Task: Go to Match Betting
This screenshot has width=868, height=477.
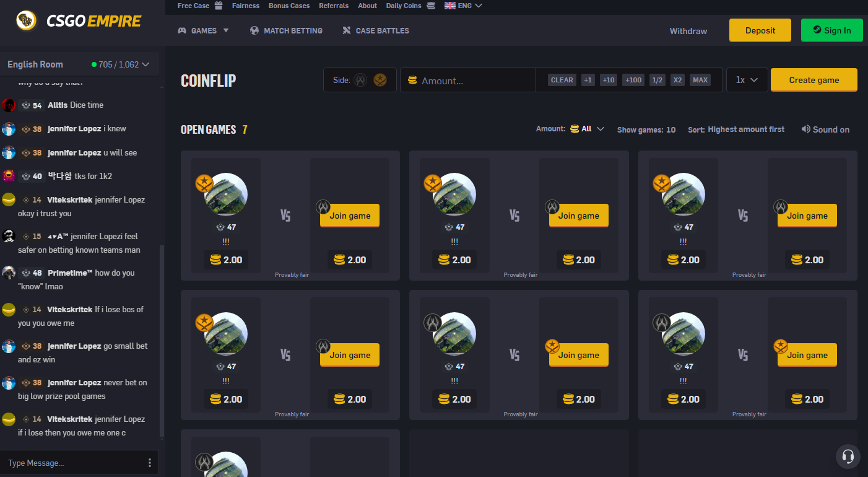Action: [x=286, y=30]
